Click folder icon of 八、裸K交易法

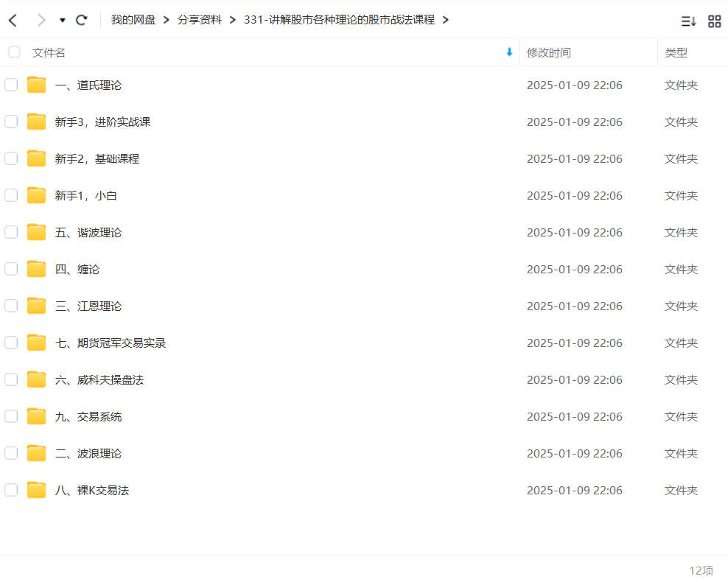pyautogui.click(x=36, y=490)
